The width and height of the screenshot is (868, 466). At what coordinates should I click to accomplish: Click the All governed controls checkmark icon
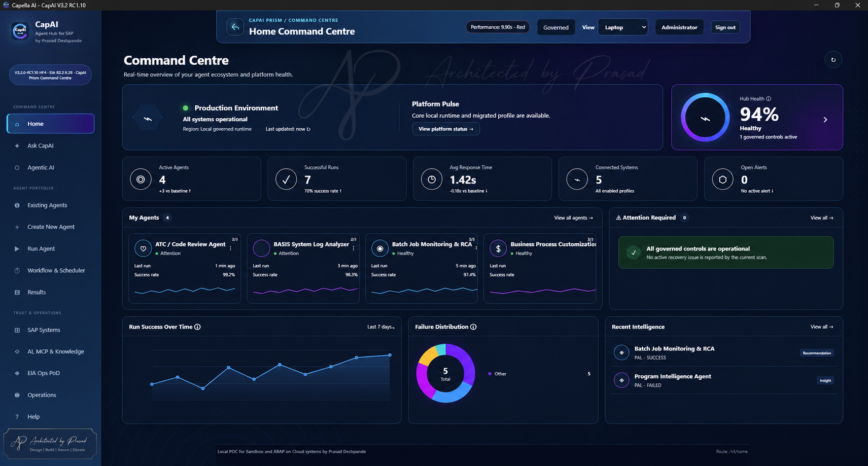tap(633, 253)
